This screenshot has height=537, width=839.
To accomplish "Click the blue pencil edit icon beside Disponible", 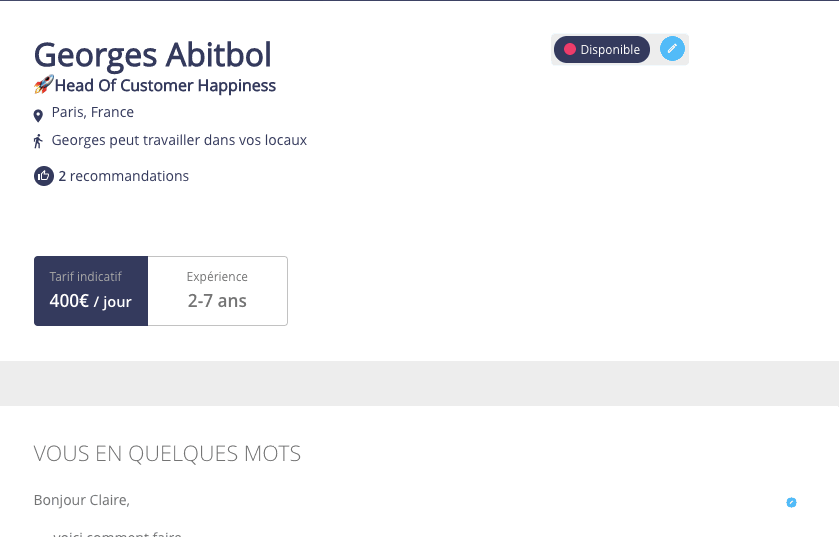I will coord(672,49).
